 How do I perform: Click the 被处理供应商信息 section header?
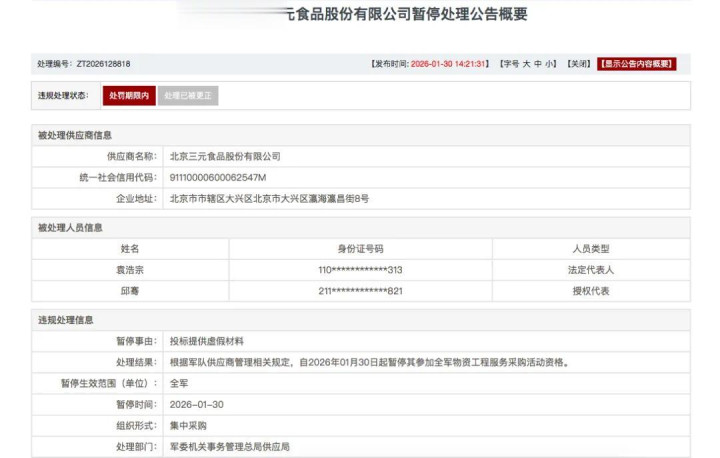point(75,135)
